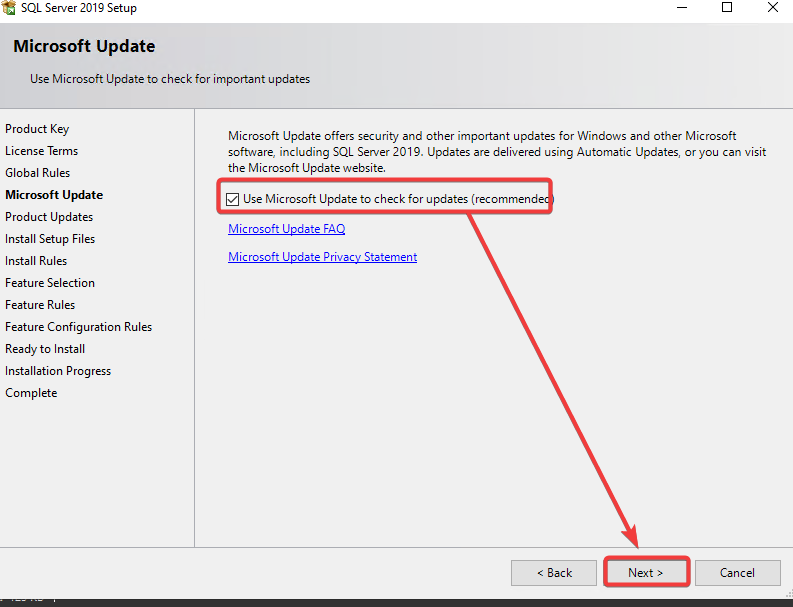Image resolution: width=793 pixels, height=607 pixels.
Task: Click the Cancel button
Action: [737, 573]
